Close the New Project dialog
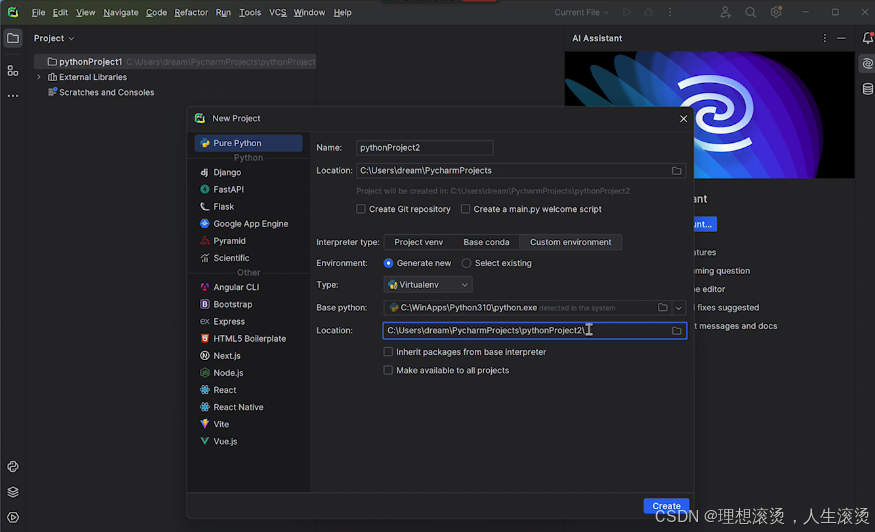Screen dimensions: 875x532 [683, 118]
